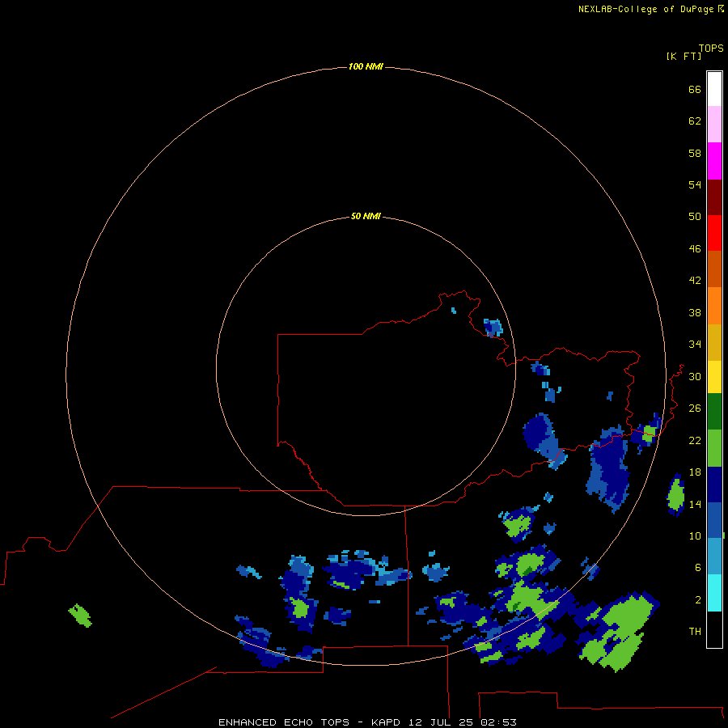Click the dark orange swatch between 42 and 46
The width and height of the screenshot is (728, 728).
[x=714, y=269]
